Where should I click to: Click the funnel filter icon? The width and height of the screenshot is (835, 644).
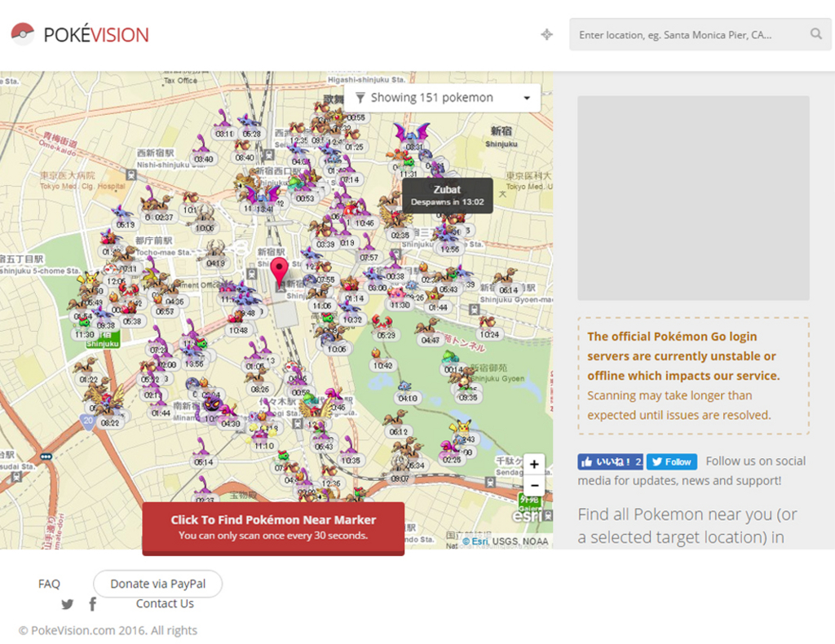point(360,98)
